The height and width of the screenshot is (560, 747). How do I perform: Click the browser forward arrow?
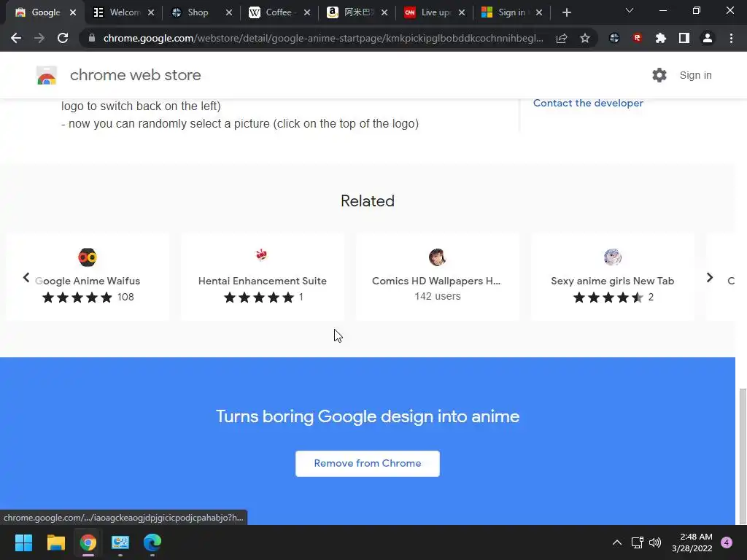click(39, 38)
